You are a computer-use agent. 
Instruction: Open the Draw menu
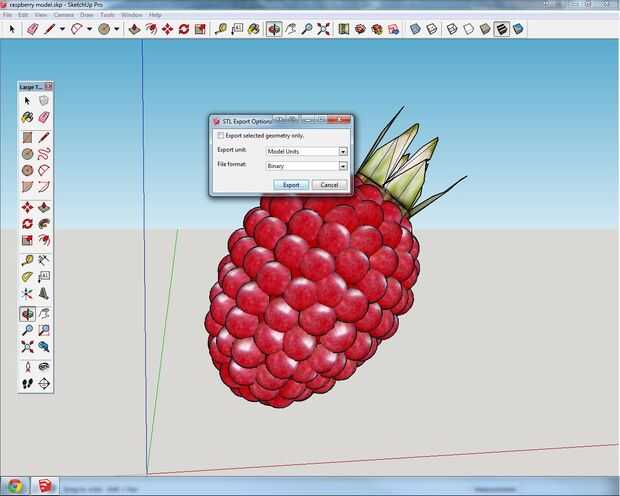(x=87, y=15)
